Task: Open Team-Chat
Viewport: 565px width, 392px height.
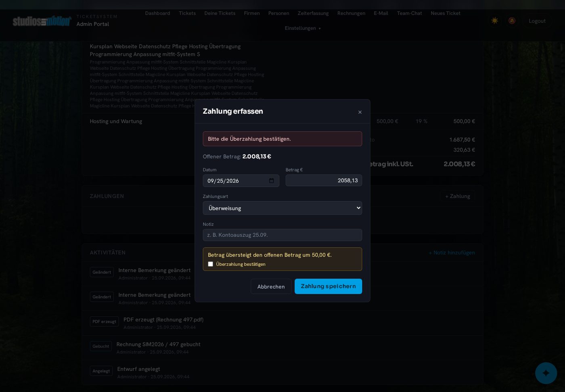Action: tap(410, 13)
